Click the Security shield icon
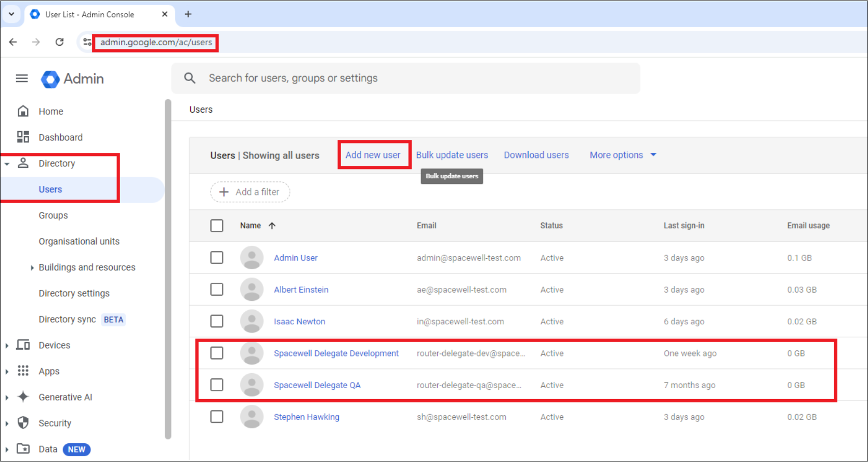The width and height of the screenshot is (868, 462). (x=23, y=423)
